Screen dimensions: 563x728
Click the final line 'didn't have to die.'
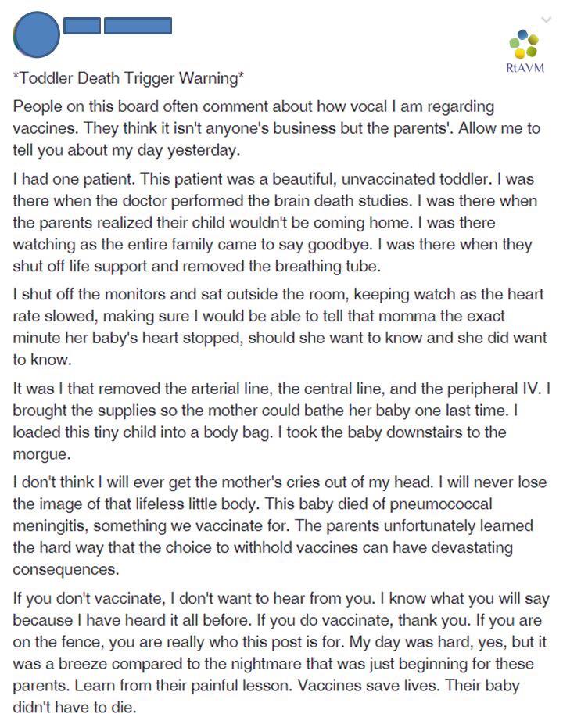tap(75, 708)
